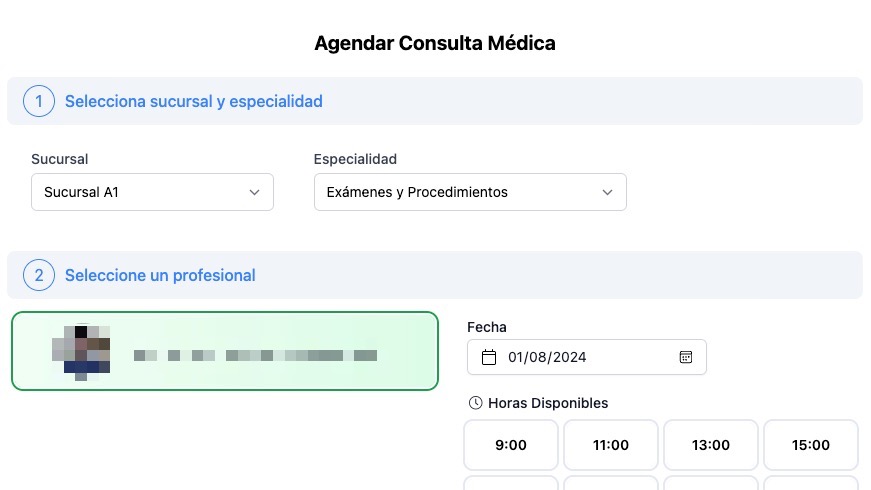Select the 15:00 appointment time

(811, 445)
